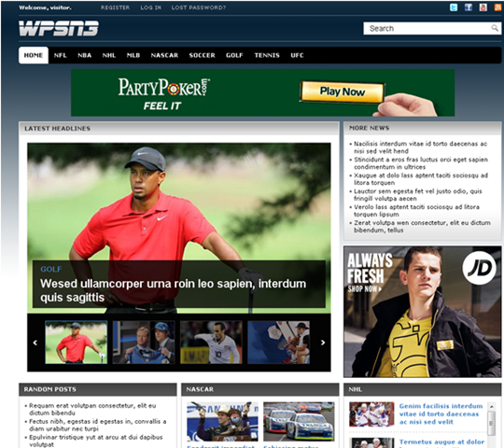Screen dimensions: 504x448
Task: Select the golfer thumbnail in slider
Action: click(77, 343)
